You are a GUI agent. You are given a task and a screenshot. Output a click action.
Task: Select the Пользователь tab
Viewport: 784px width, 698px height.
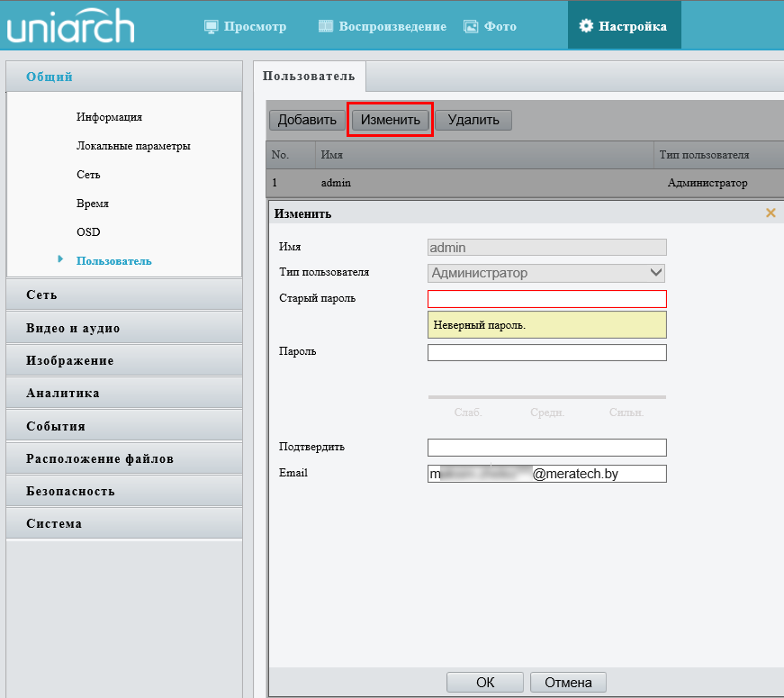(309, 77)
